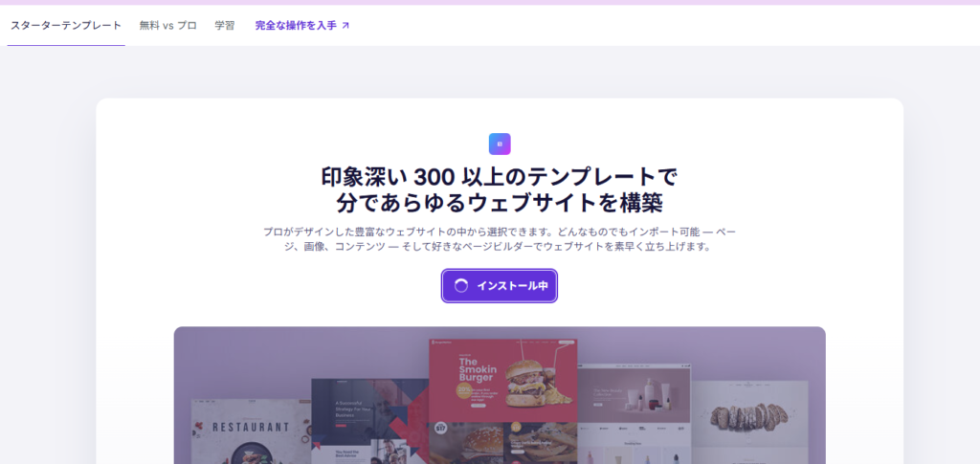Select the New Beauty Collection template thumbnail
This screenshot has width=980, height=464.
click(634, 414)
